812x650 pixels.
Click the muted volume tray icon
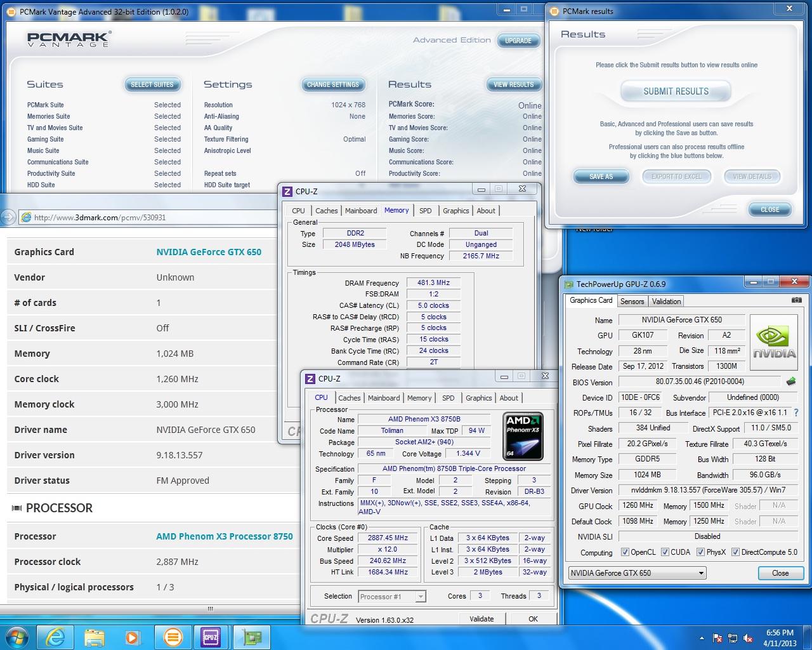point(749,638)
